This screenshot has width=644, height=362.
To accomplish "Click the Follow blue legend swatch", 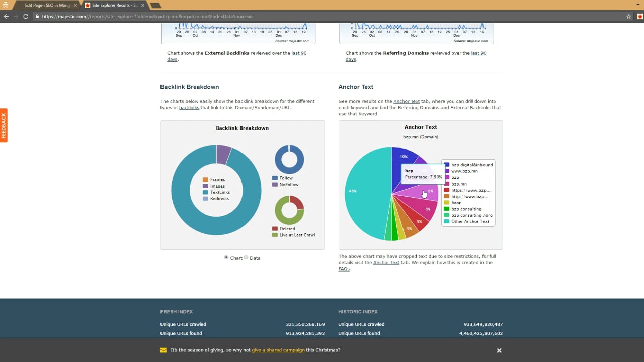I will 275,178.
